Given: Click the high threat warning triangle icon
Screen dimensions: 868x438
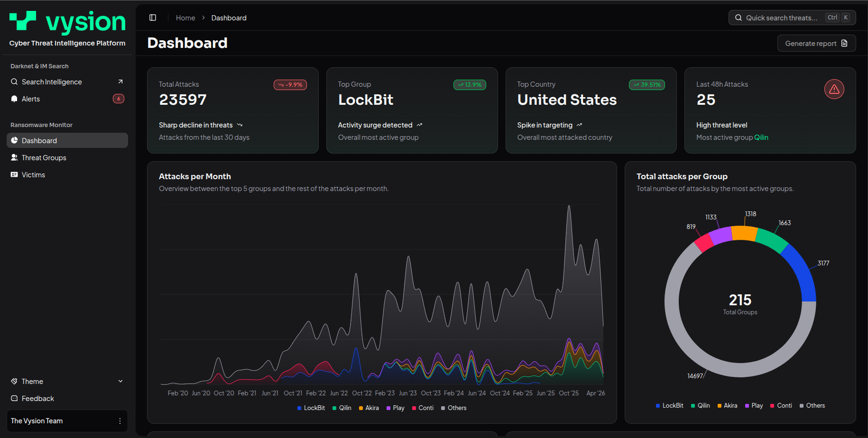Looking at the screenshot, I should [x=834, y=89].
